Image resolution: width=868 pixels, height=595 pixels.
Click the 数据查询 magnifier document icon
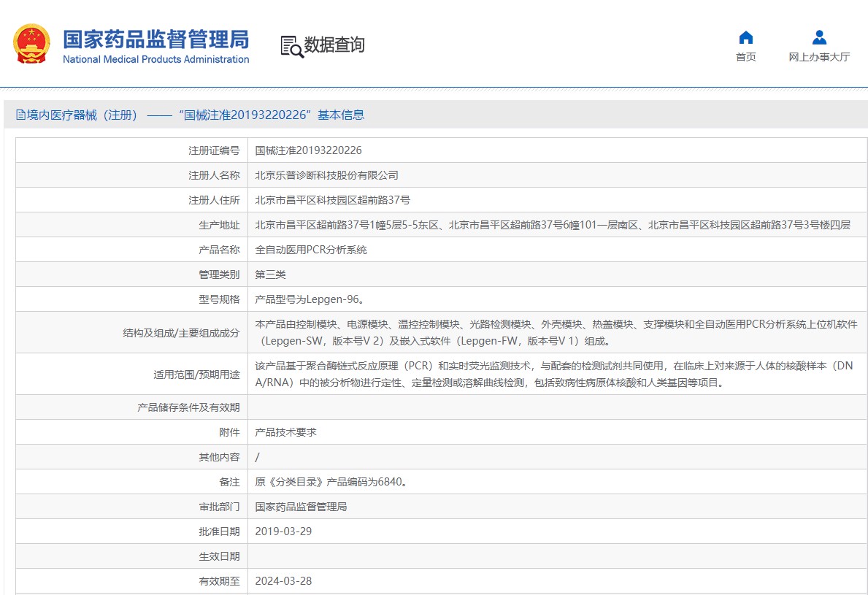click(292, 47)
